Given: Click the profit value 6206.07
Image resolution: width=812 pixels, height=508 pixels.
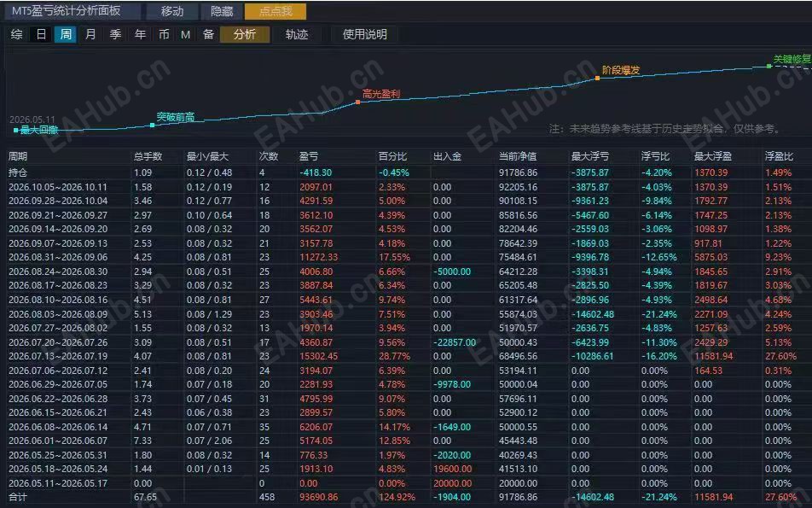Looking at the screenshot, I should click(x=316, y=427).
